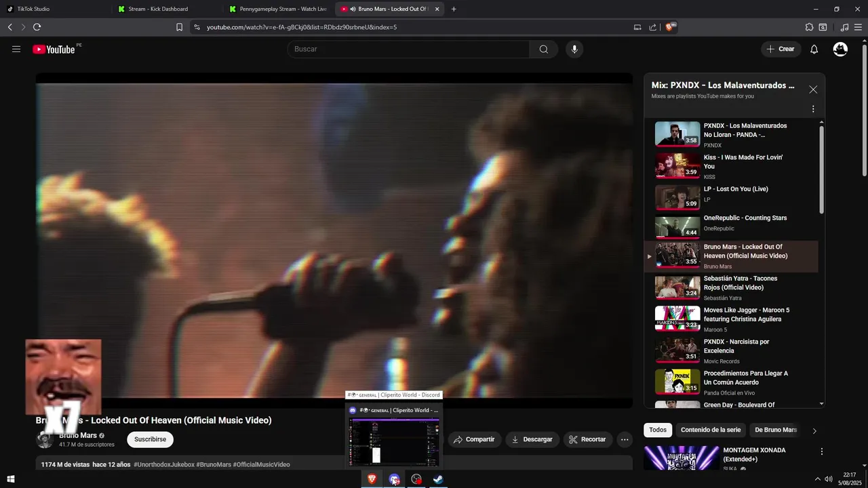Share this page via address bar icon

coord(652,27)
